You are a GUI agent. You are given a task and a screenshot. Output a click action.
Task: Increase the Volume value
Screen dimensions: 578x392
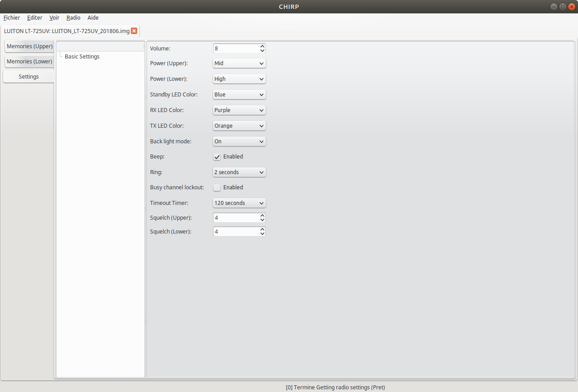(x=262, y=46)
